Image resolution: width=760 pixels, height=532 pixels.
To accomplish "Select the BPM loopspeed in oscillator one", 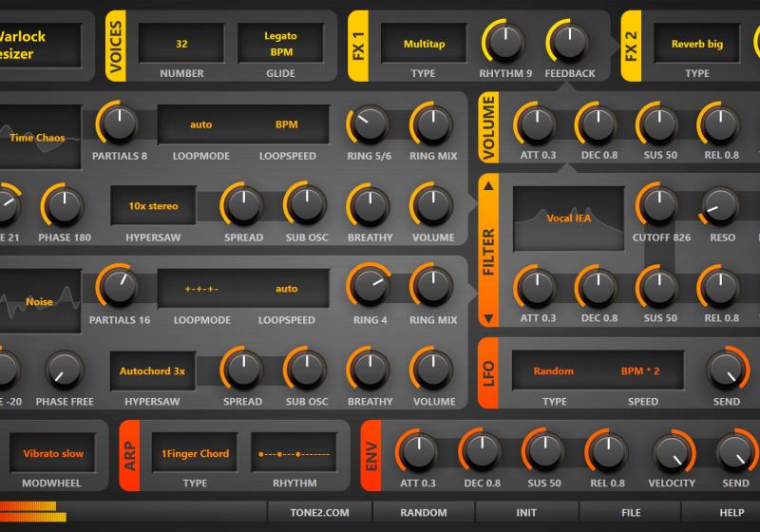I will (x=287, y=124).
